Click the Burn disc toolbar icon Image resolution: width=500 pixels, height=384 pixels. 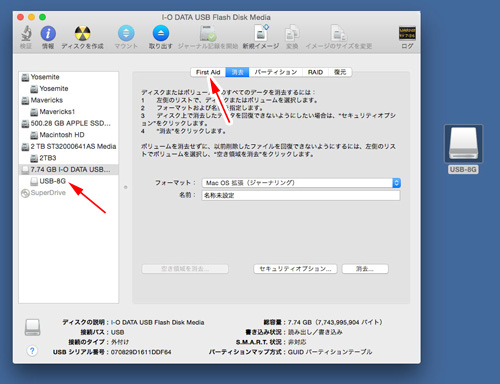[x=82, y=33]
